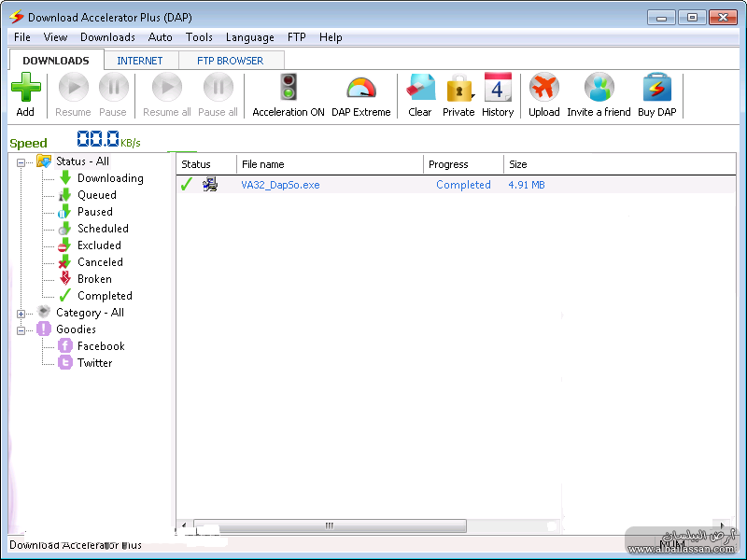Sort by the Progress column header
The image size is (747, 560).
tap(463, 164)
